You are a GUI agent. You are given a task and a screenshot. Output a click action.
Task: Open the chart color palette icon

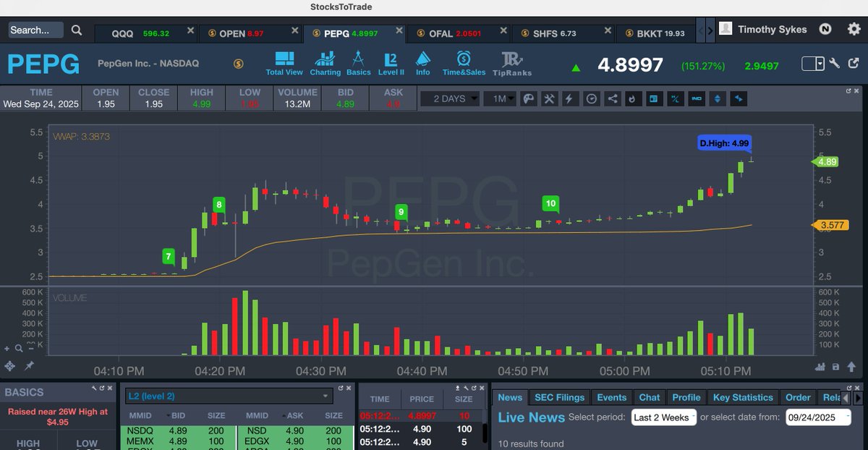pyautogui.click(x=529, y=98)
